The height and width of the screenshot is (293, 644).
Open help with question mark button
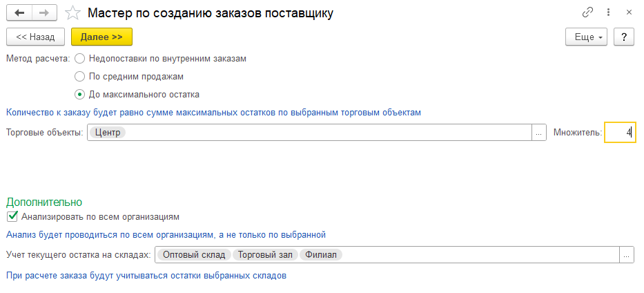click(x=624, y=36)
